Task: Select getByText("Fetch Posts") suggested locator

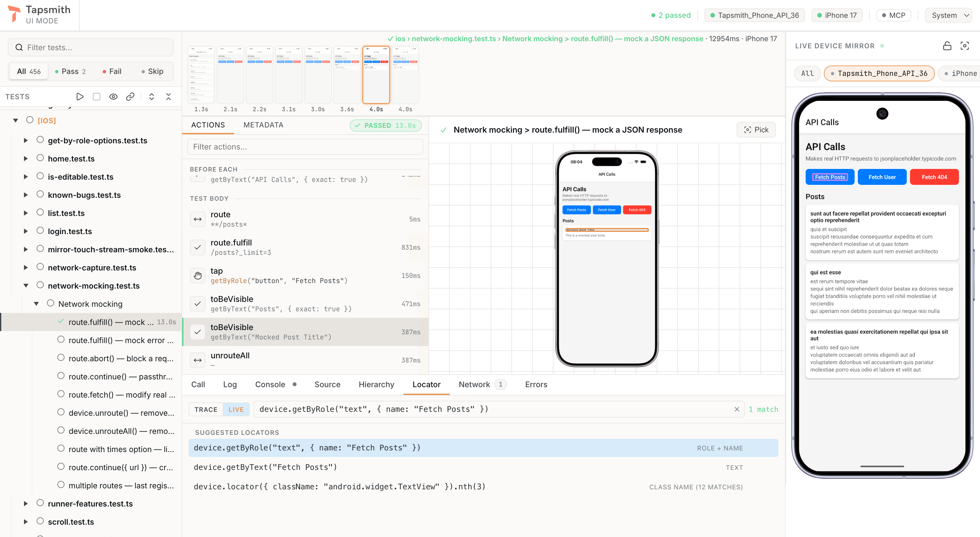Action: (x=483, y=467)
